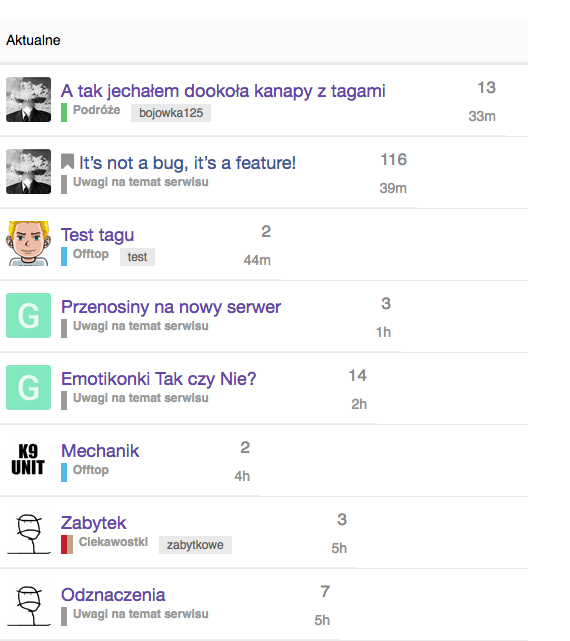570x641 pixels.
Task: Click the bookmark icon beside It's not a bug
Action: click(67, 161)
